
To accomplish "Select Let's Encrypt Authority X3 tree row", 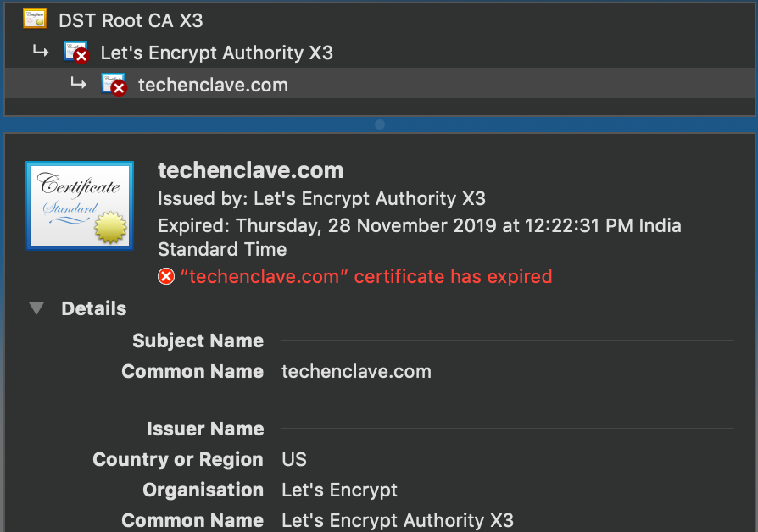I will 380,53.
